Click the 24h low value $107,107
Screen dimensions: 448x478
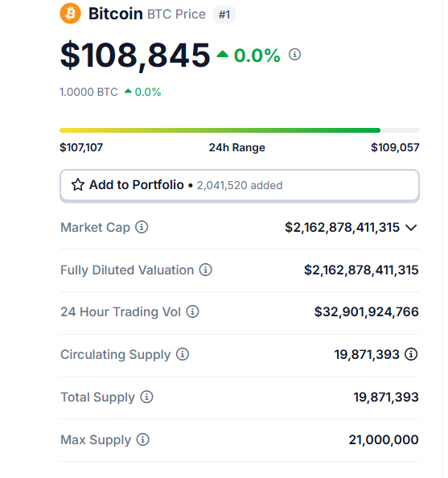[x=81, y=147]
